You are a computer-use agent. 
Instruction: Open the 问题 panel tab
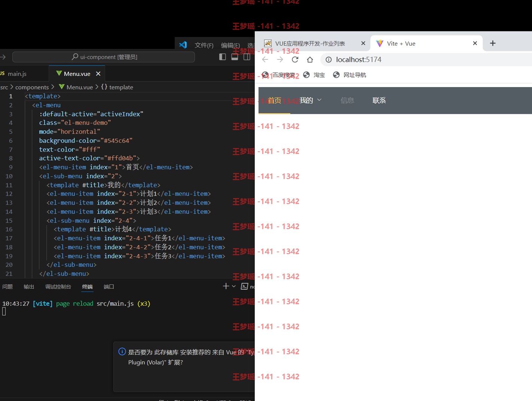pyautogui.click(x=7, y=287)
